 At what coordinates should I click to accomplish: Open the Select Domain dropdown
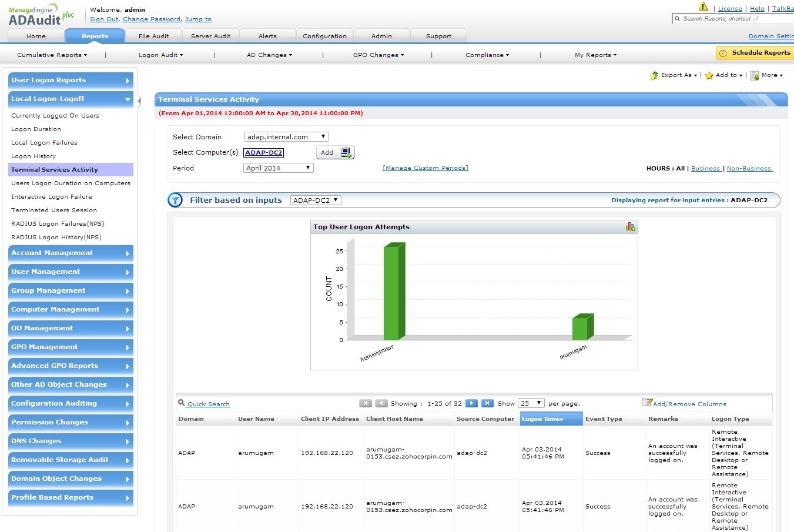[x=286, y=136]
